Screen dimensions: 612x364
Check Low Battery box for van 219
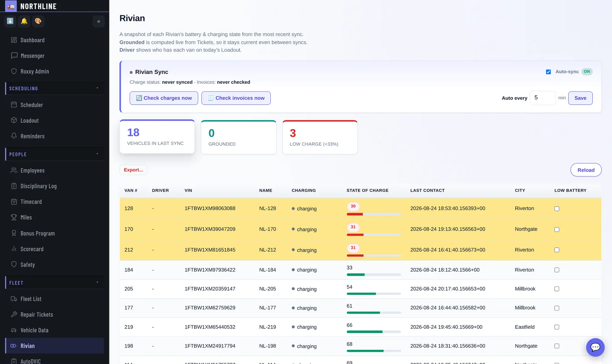pyautogui.click(x=557, y=327)
